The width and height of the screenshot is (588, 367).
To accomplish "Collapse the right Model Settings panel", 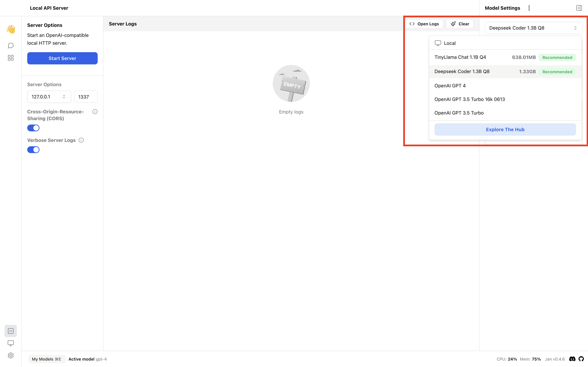I will 579,8.
